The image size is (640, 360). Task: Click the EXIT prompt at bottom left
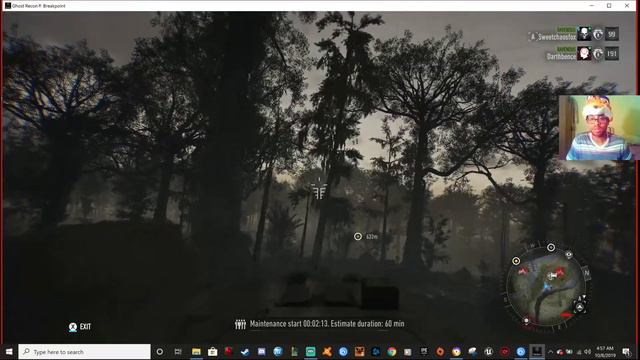(x=80, y=327)
